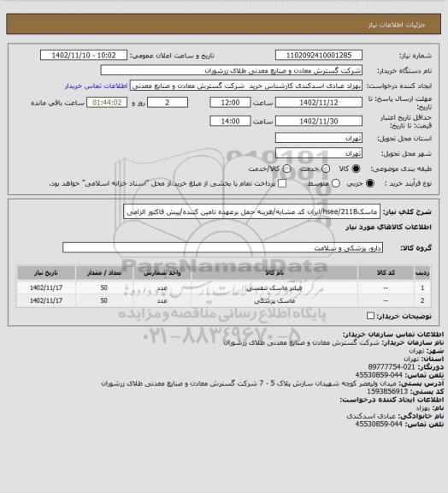Click the تعداد / مقدار column header
448x493 pixels.
click(104, 273)
